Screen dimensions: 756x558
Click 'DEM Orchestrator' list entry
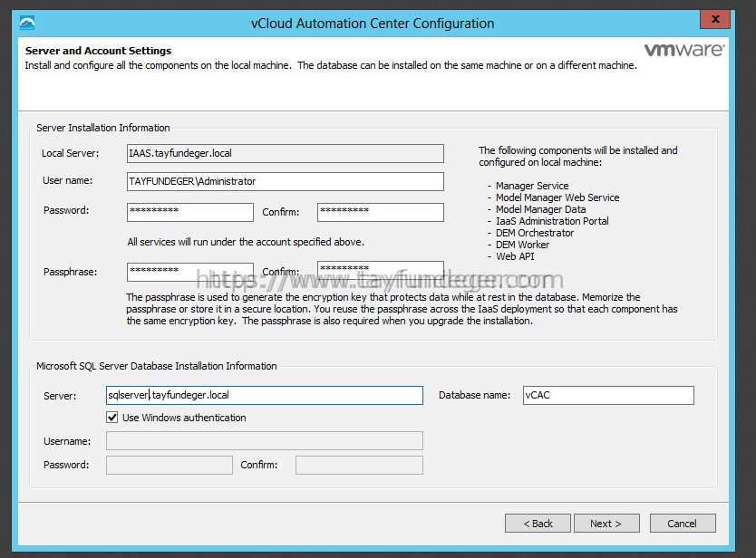tap(535, 233)
